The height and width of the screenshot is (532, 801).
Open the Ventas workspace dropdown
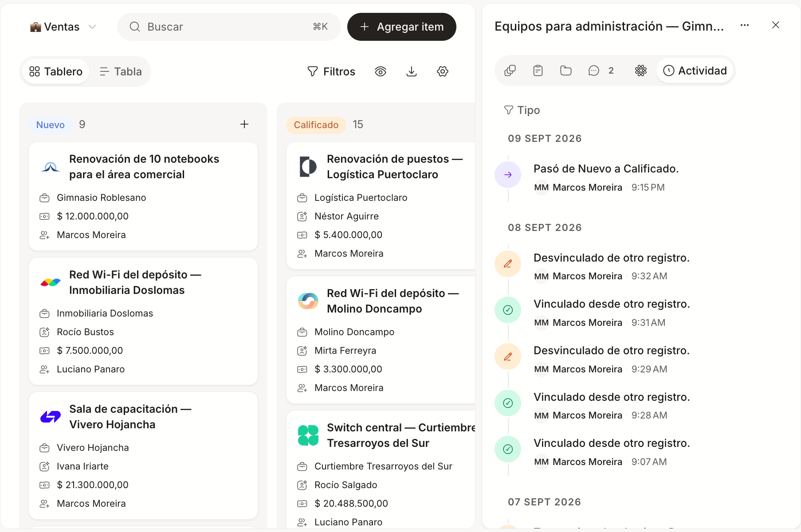click(63, 27)
